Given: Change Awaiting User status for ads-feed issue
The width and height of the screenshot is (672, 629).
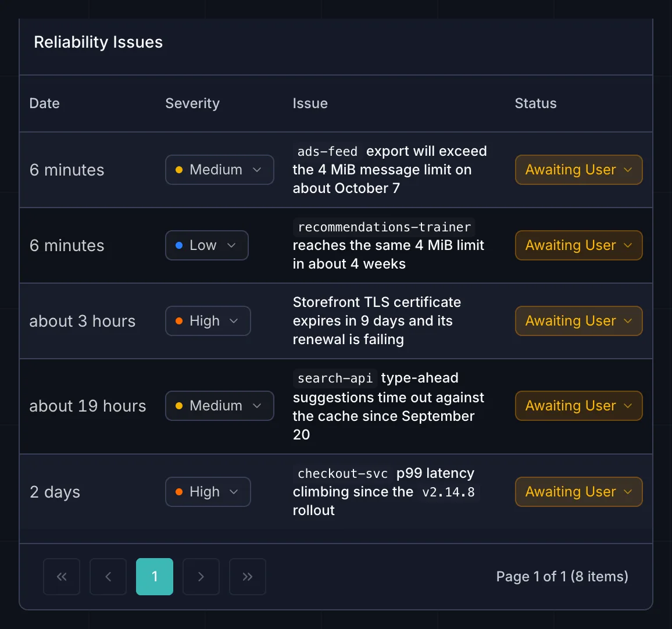Looking at the screenshot, I should 578,170.
